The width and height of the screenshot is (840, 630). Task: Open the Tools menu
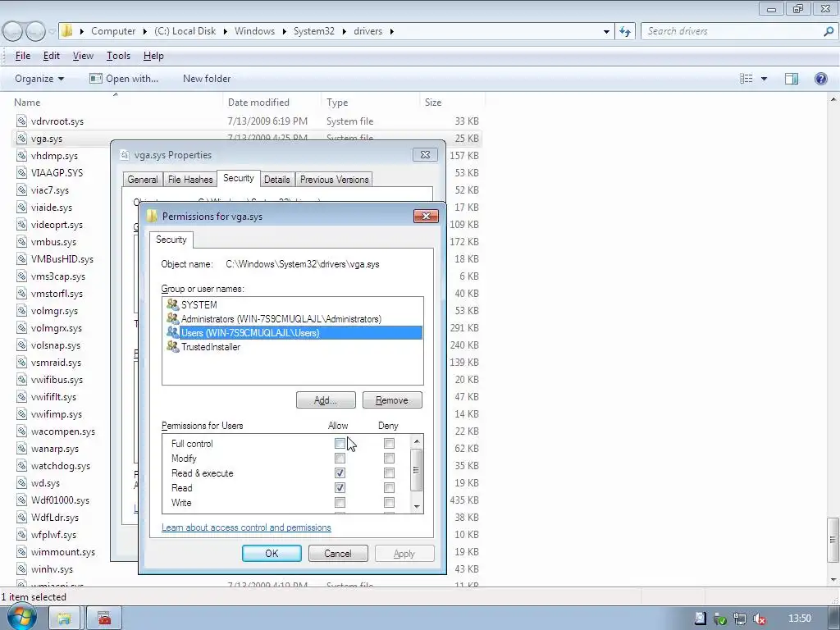[x=118, y=56]
